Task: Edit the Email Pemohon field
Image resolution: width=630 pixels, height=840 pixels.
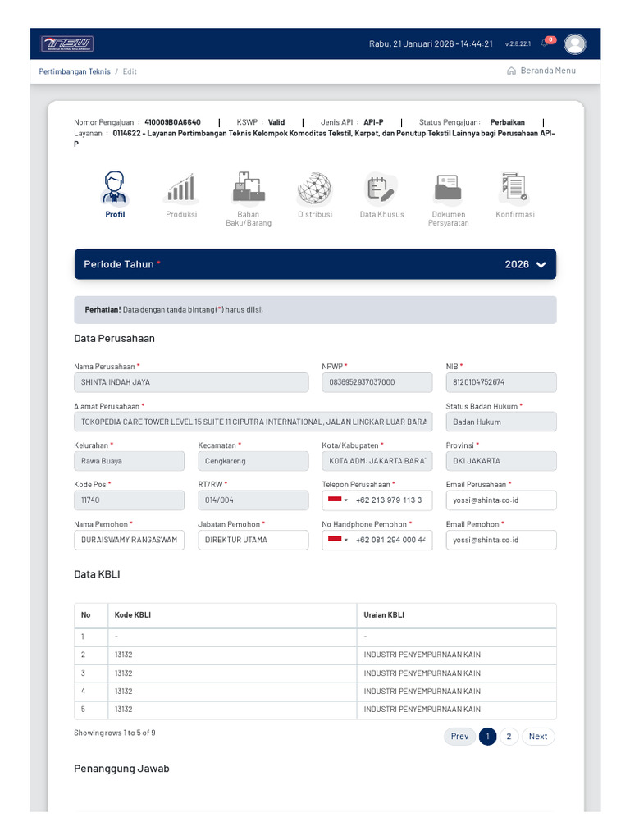Action: [501, 540]
